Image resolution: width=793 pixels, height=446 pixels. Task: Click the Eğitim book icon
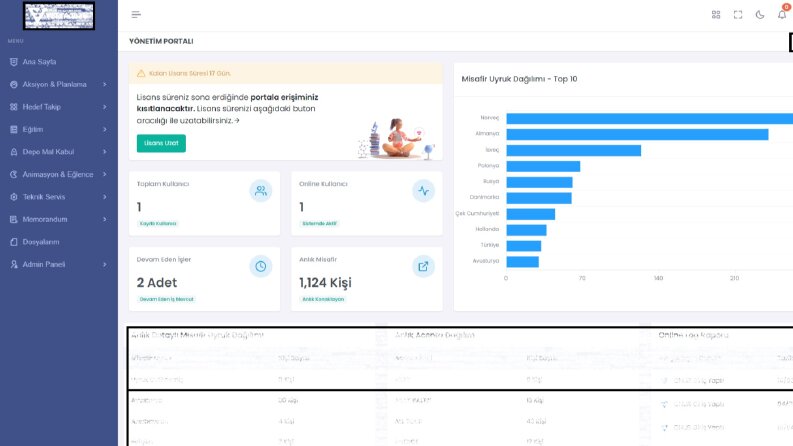point(14,129)
